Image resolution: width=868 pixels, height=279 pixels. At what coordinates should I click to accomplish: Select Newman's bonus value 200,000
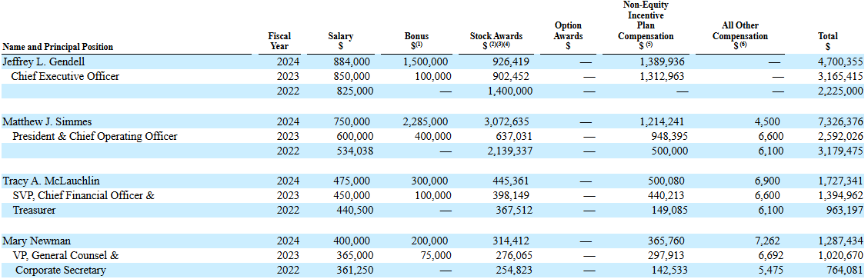(x=430, y=241)
